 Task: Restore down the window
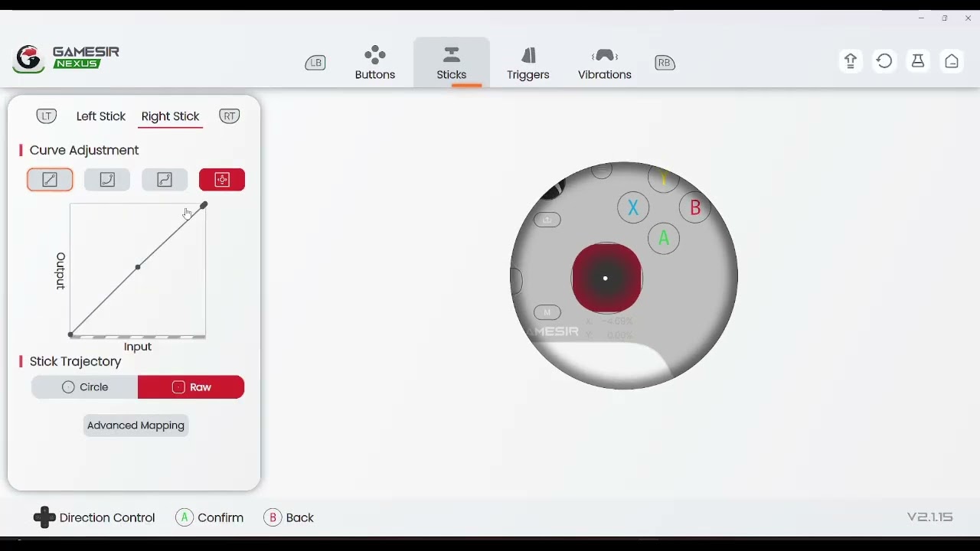(x=945, y=18)
